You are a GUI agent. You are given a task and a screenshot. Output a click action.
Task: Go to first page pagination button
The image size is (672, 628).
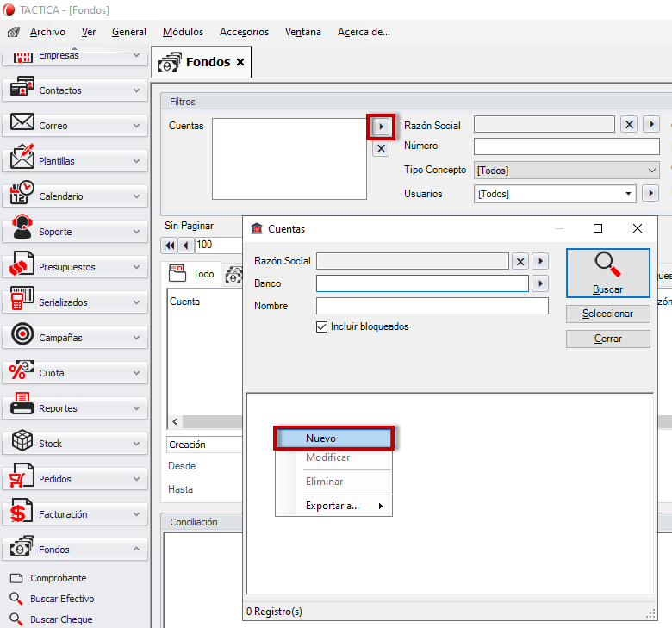point(169,246)
